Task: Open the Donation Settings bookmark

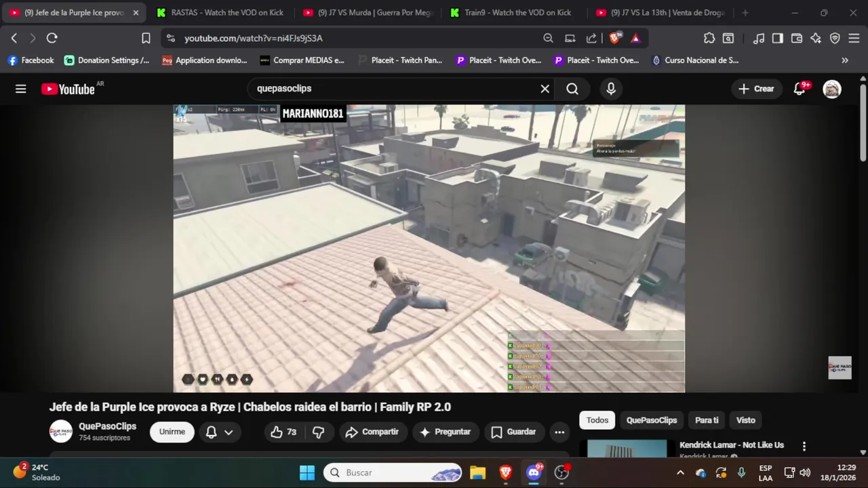Action: [x=107, y=60]
